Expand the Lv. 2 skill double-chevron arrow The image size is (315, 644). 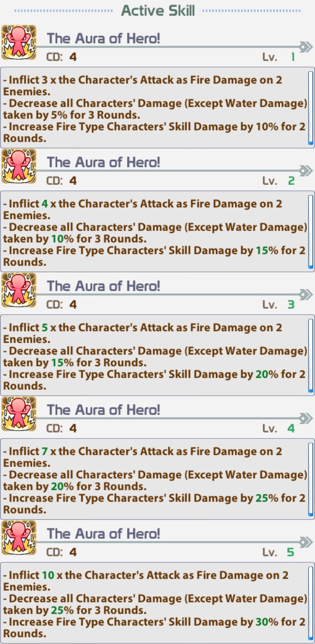(x=306, y=171)
